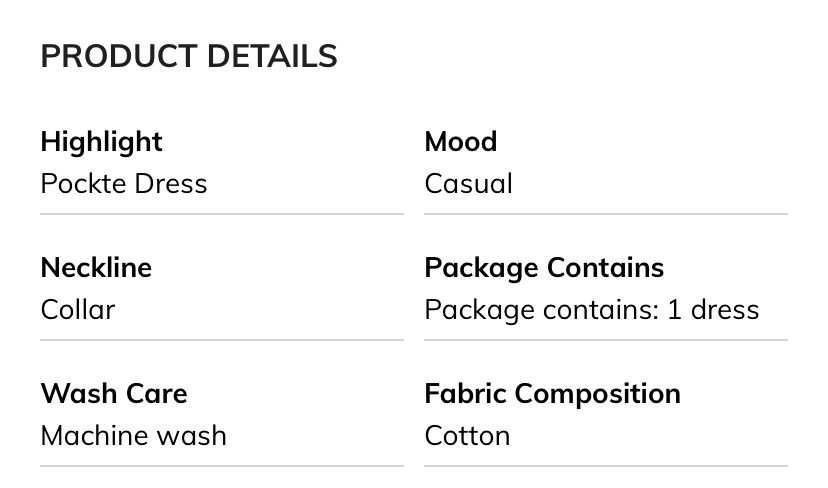
Task: Click the divider line under Machine wash
Action: click(x=222, y=466)
